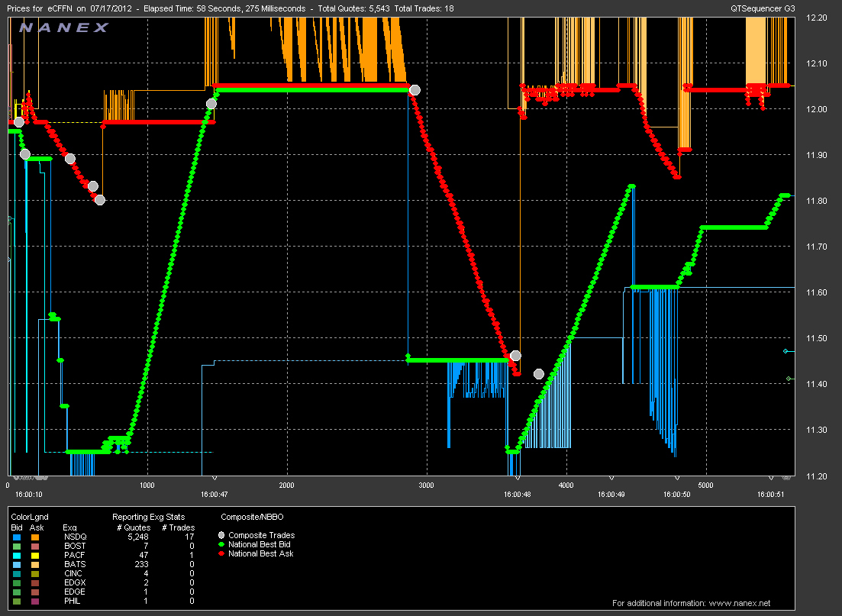This screenshot has height=616, width=842.
Task: Click the 1000 sequence axis label
Action: [x=147, y=485]
